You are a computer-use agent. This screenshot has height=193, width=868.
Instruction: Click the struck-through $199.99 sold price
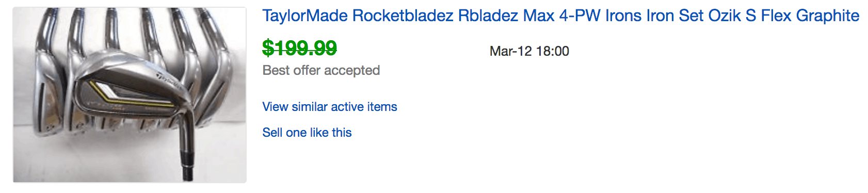point(299,48)
